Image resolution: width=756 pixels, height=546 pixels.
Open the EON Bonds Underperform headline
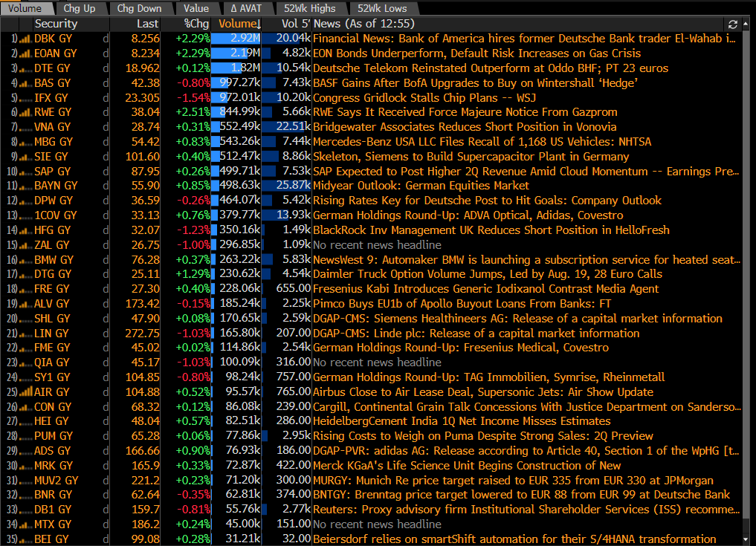(x=476, y=53)
